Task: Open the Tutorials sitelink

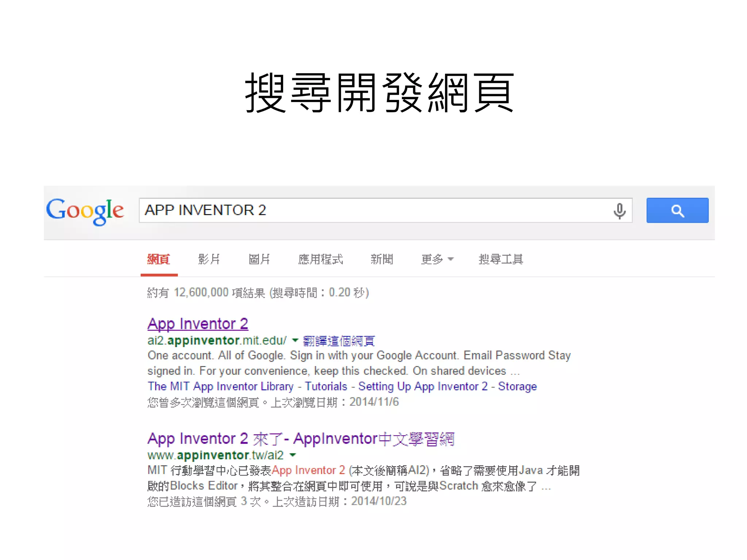Action: [326, 386]
